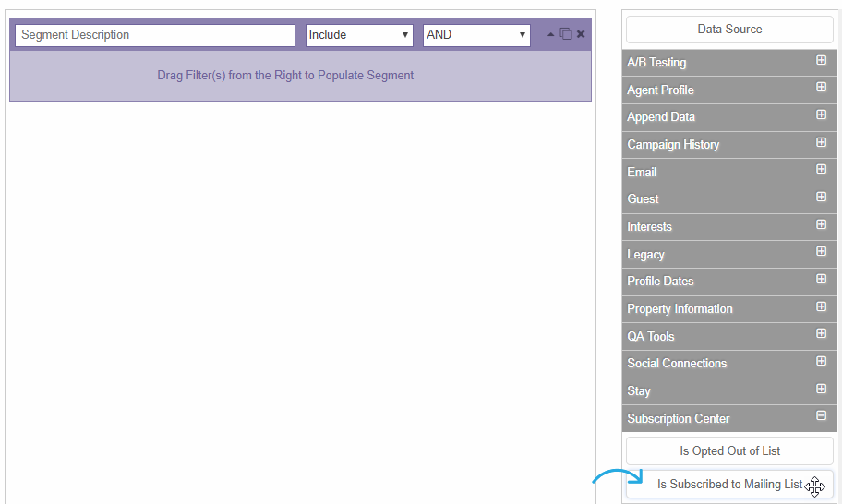Click the Drag Filter(s) drop zone text
This screenshot has height=504, width=842.
click(x=285, y=76)
